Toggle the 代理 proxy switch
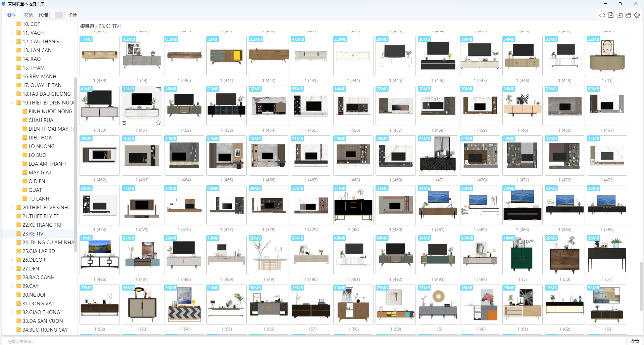 56,15
